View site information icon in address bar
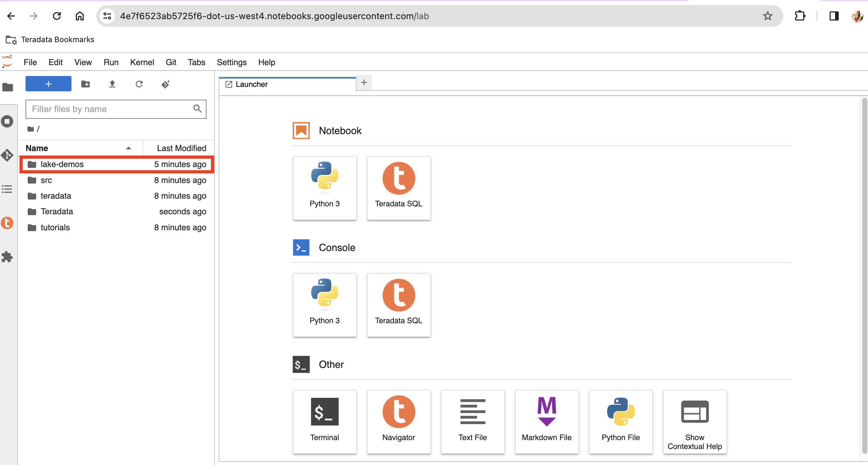The image size is (868, 465). point(107,16)
